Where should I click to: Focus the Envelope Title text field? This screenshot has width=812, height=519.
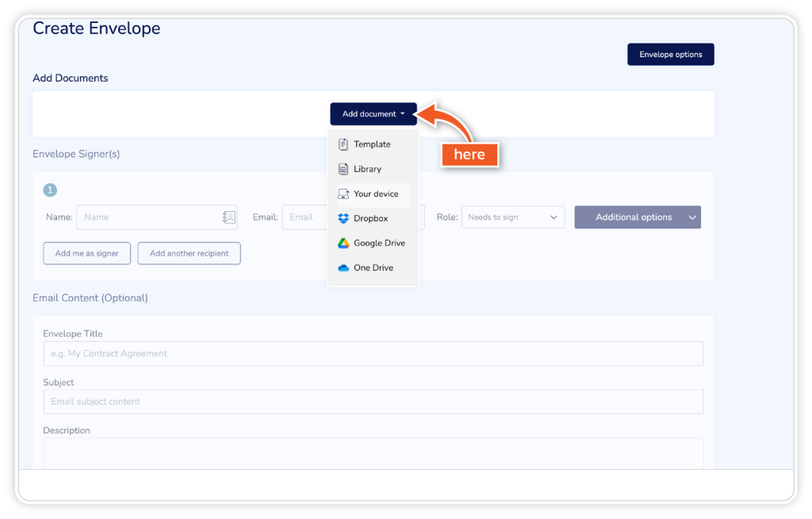click(x=373, y=354)
